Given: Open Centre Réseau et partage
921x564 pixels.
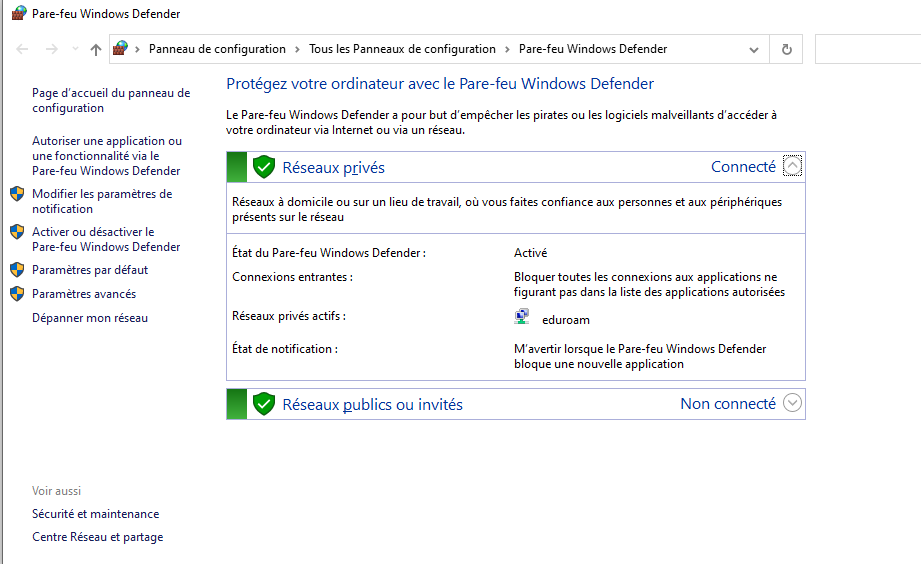Looking at the screenshot, I should click(98, 537).
